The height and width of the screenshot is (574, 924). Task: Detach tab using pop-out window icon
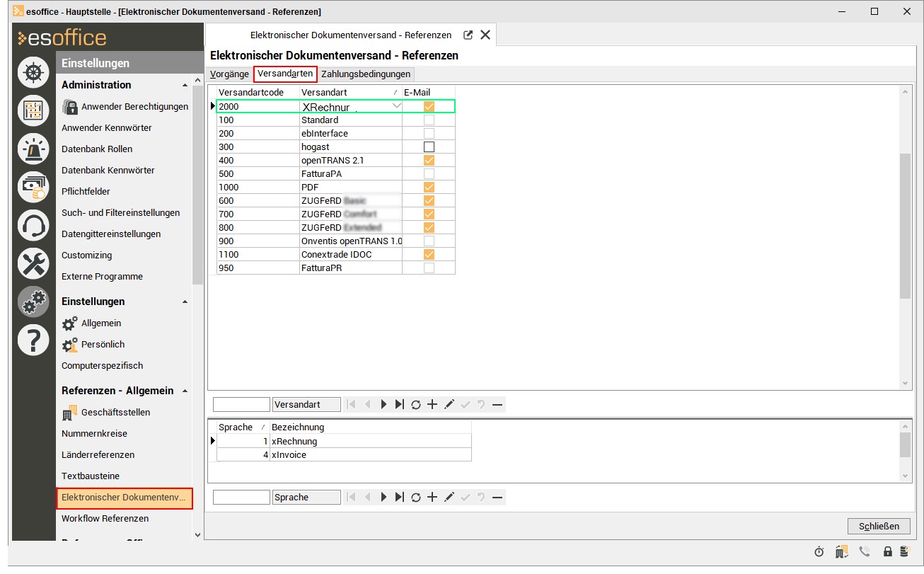click(468, 35)
